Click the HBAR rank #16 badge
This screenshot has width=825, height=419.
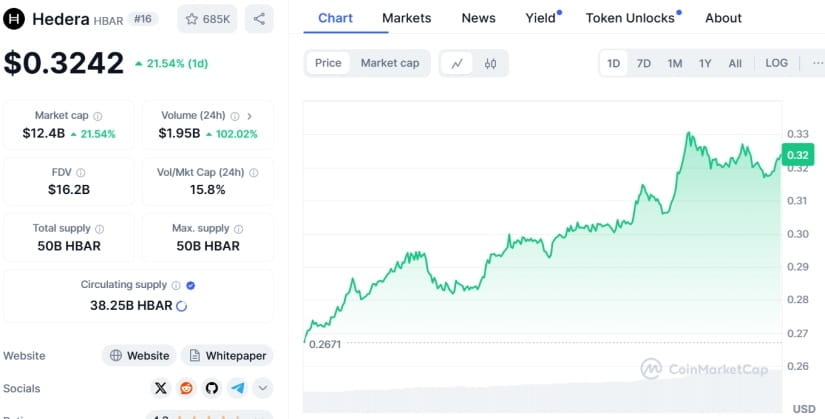(143, 19)
